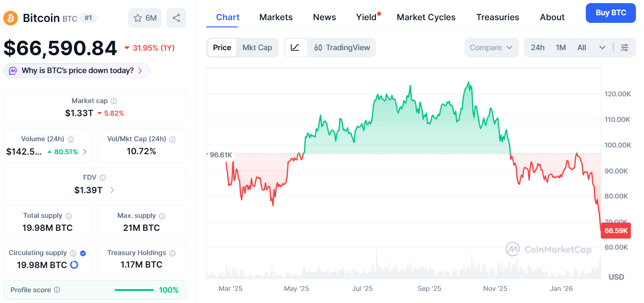Open "Why is BTC's price down today?"
This screenshot has height=303, width=644.
pos(77,70)
